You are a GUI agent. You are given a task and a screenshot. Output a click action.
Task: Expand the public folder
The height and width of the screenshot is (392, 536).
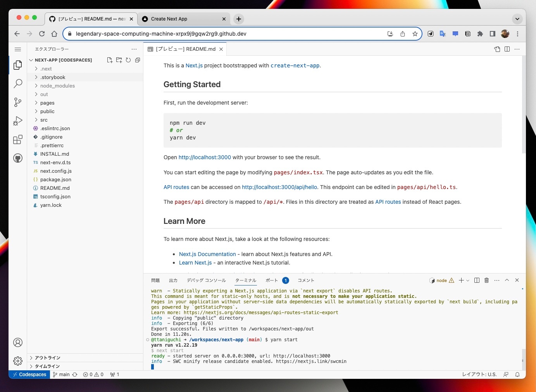tap(85, 112)
